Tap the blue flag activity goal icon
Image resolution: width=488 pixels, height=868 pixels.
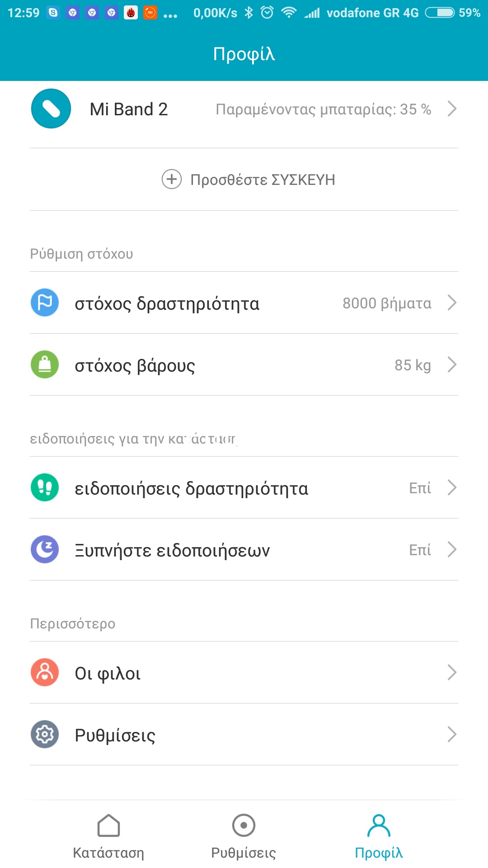click(x=45, y=302)
